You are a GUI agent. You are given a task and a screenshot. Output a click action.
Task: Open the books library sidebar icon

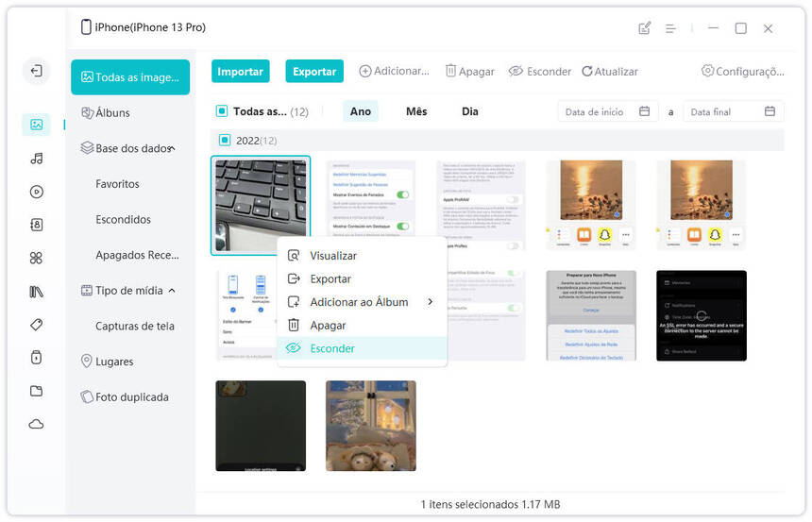(x=36, y=292)
